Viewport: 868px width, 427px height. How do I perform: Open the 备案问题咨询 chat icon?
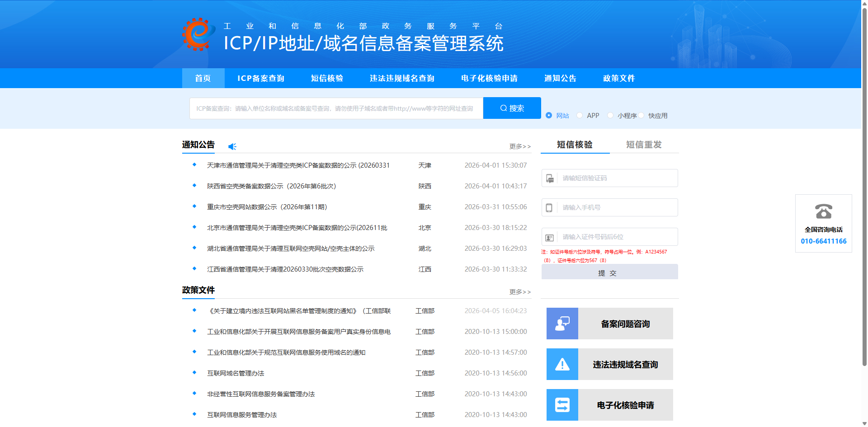[562, 324]
